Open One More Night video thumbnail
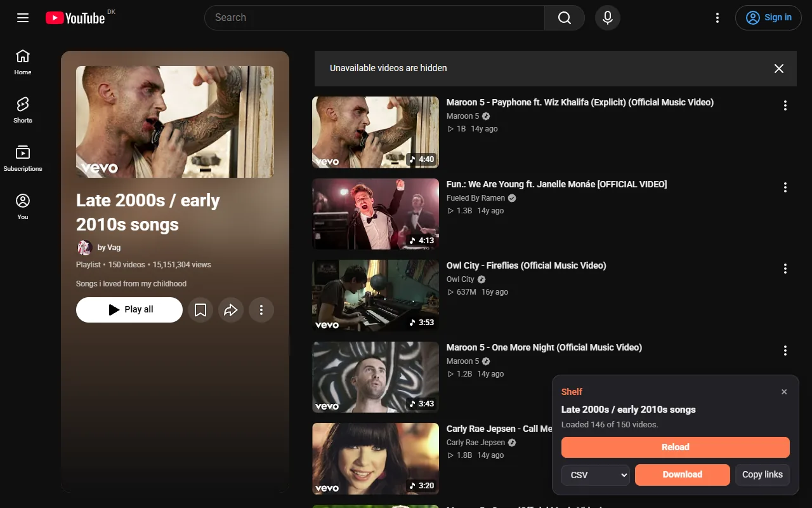The height and width of the screenshot is (508, 812). click(376, 377)
